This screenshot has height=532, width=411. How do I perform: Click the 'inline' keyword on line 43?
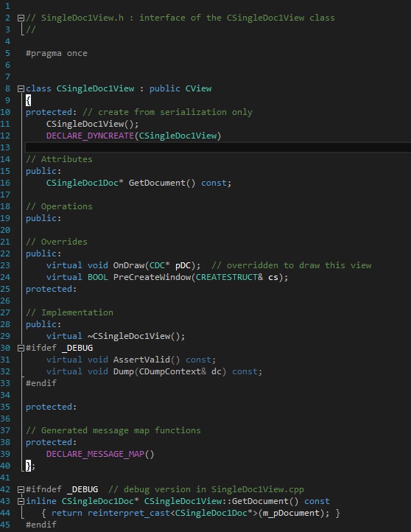[x=41, y=501]
